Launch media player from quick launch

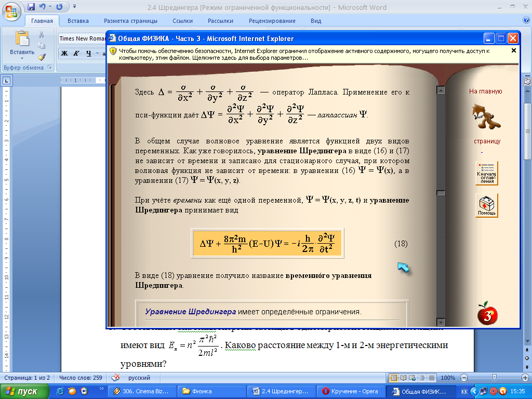pyautogui.click(x=84, y=391)
